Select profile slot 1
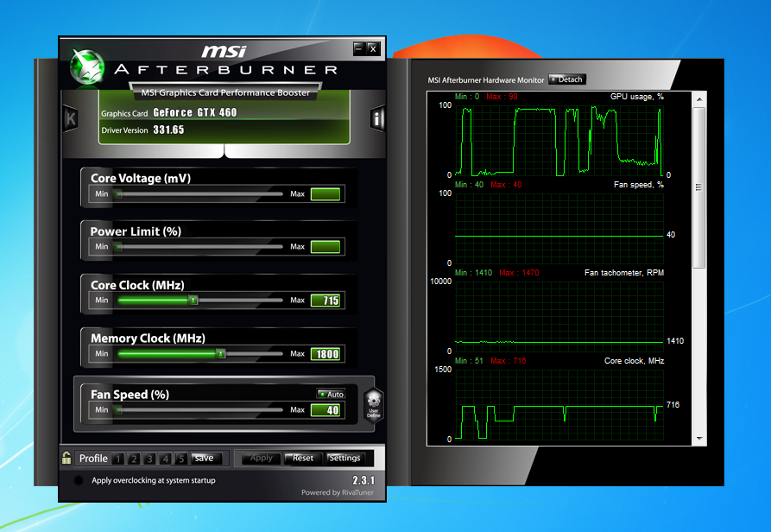771x532 pixels. tap(119, 459)
